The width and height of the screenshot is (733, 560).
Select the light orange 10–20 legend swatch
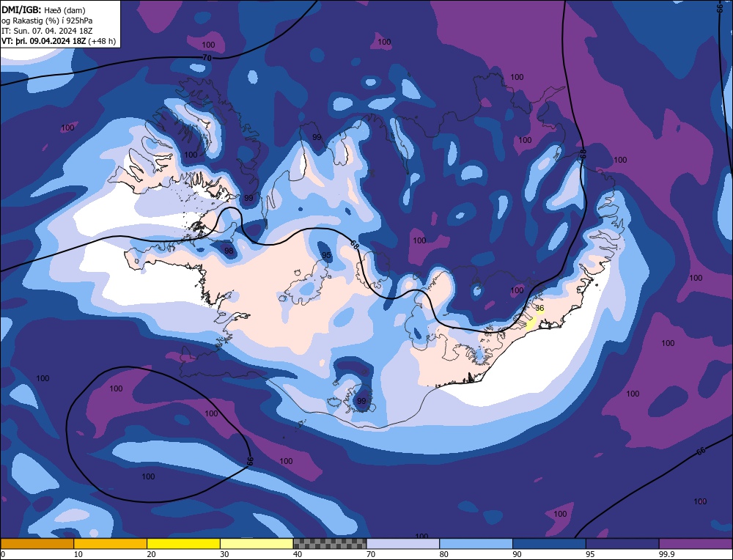coord(111,544)
